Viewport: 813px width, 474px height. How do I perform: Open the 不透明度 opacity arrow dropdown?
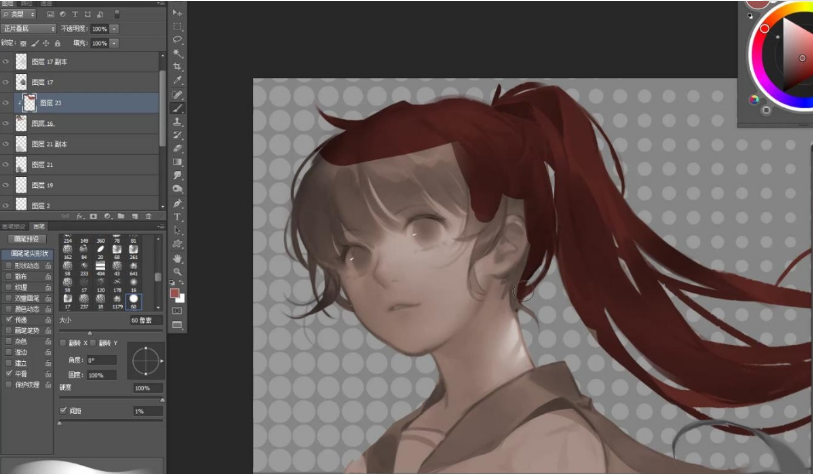pos(114,29)
